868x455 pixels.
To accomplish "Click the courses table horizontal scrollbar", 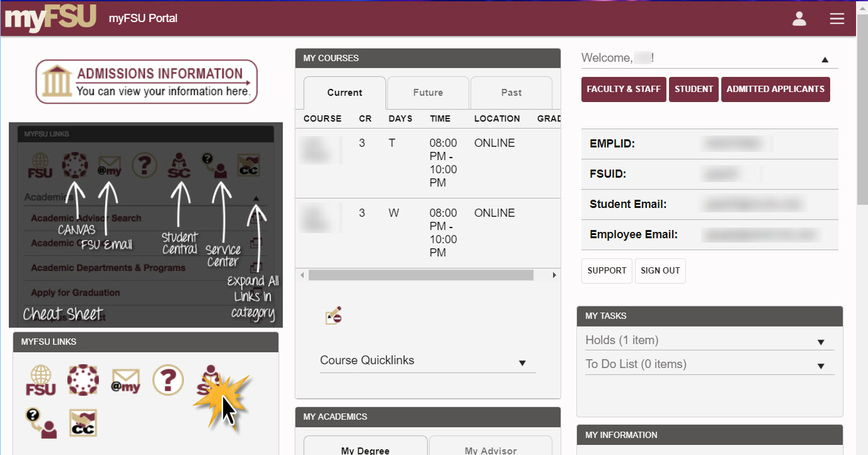I will (421, 275).
